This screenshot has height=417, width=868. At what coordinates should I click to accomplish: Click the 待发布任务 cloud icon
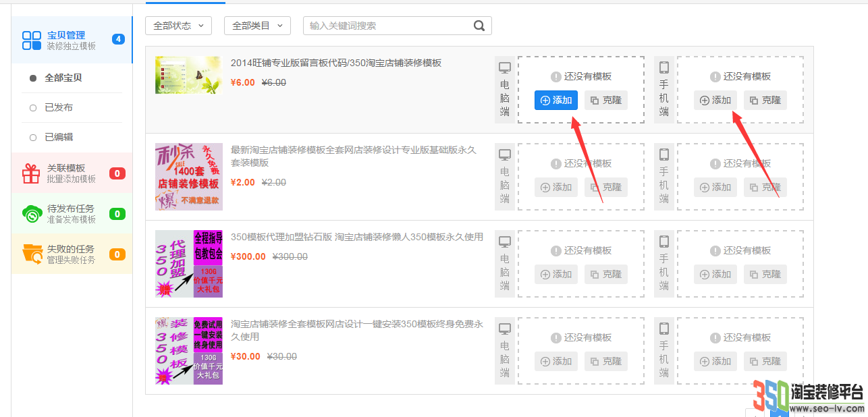pos(32,214)
